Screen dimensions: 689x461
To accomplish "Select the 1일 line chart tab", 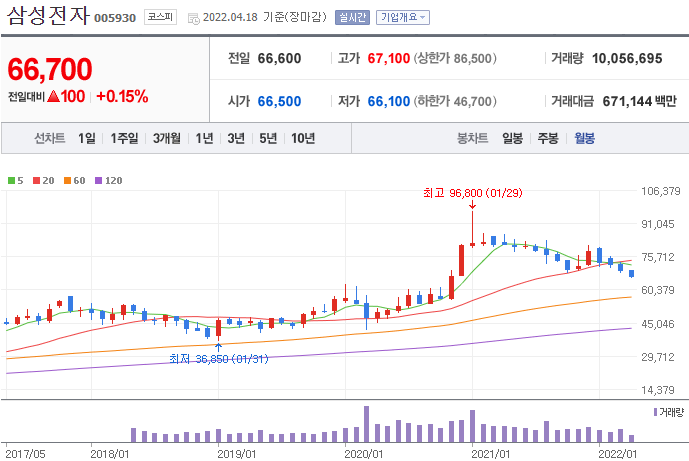I will tap(87, 138).
